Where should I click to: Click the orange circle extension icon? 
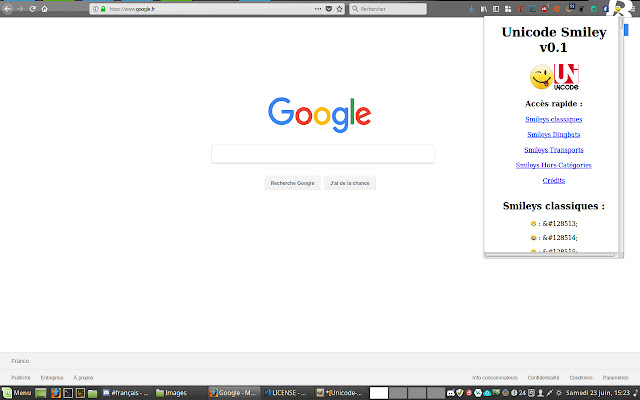pos(557,9)
